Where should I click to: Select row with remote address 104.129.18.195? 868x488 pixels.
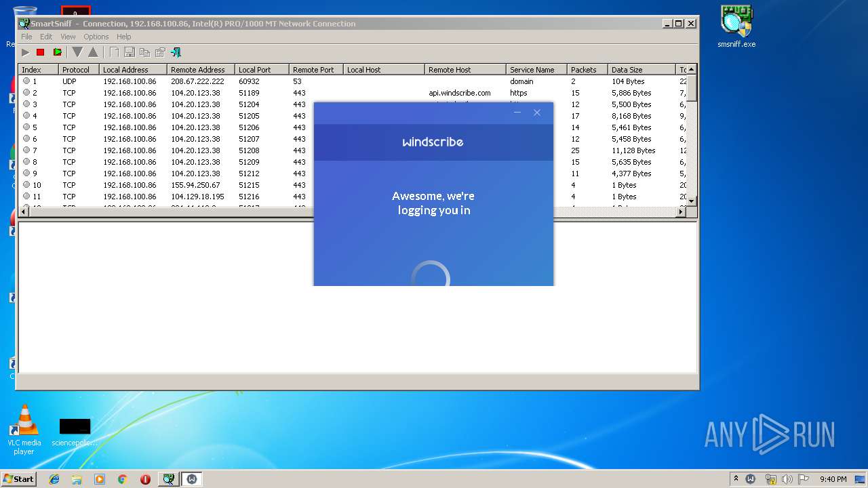point(353,197)
